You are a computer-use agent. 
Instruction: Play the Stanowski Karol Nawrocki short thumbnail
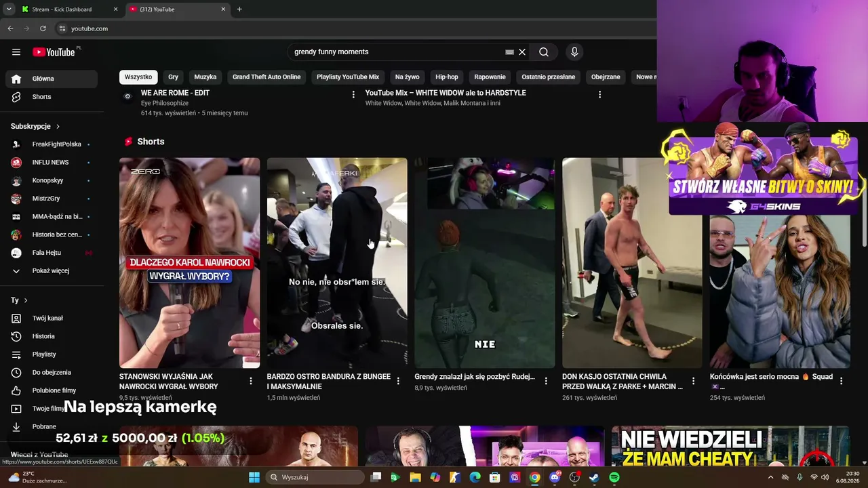pyautogui.click(x=189, y=263)
